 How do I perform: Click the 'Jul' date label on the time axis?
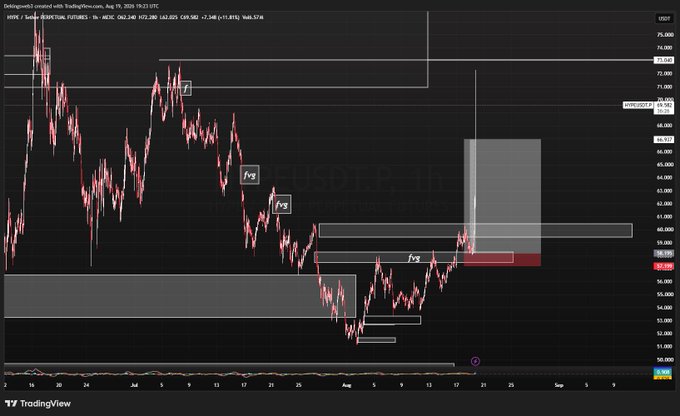(x=134, y=385)
